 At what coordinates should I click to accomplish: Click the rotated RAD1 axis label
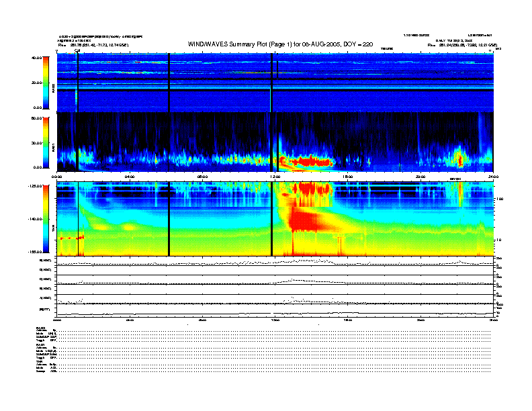pos(53,148)
